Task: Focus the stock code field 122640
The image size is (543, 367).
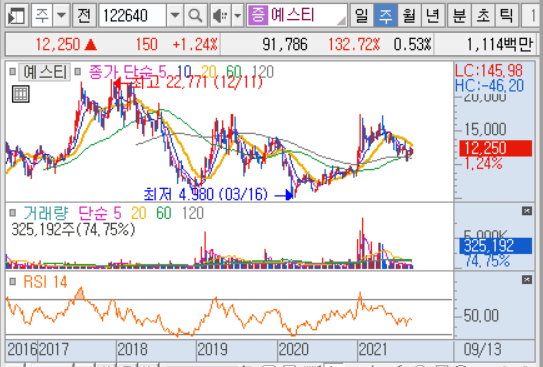Action: pos(133,16)
